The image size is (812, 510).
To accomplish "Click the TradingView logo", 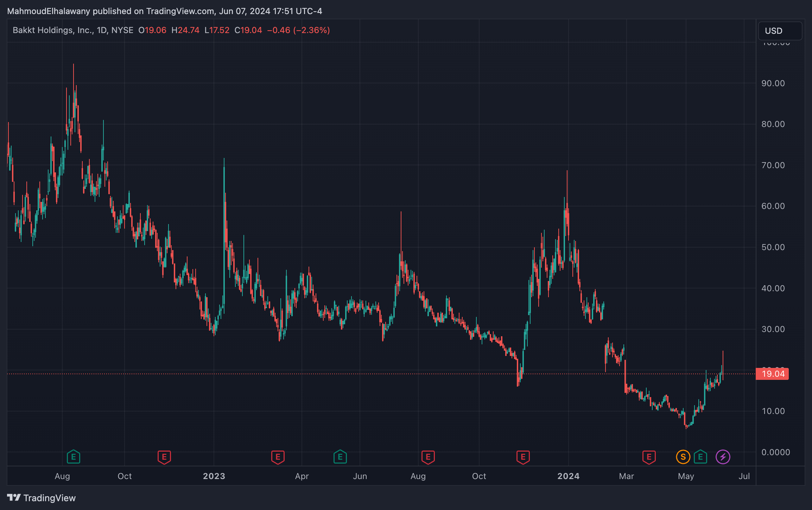I will pos(42,498).
